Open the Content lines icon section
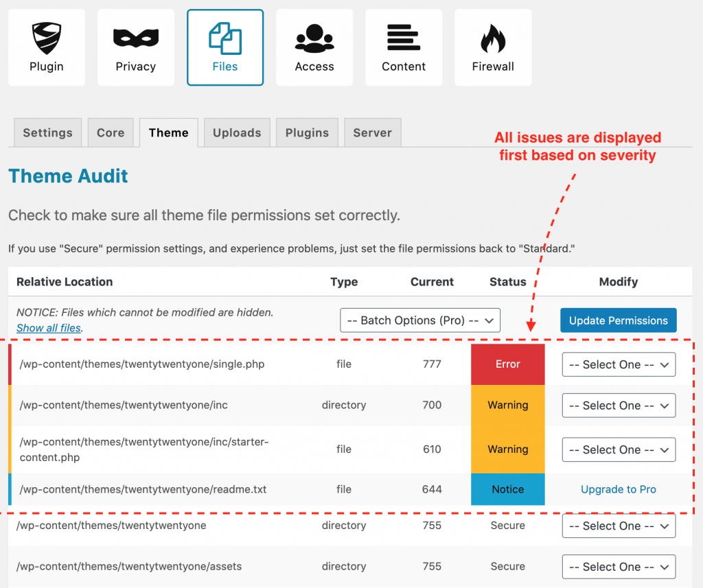Image resolution: width=703 pixels, height=588 pixels. point(404,47)
